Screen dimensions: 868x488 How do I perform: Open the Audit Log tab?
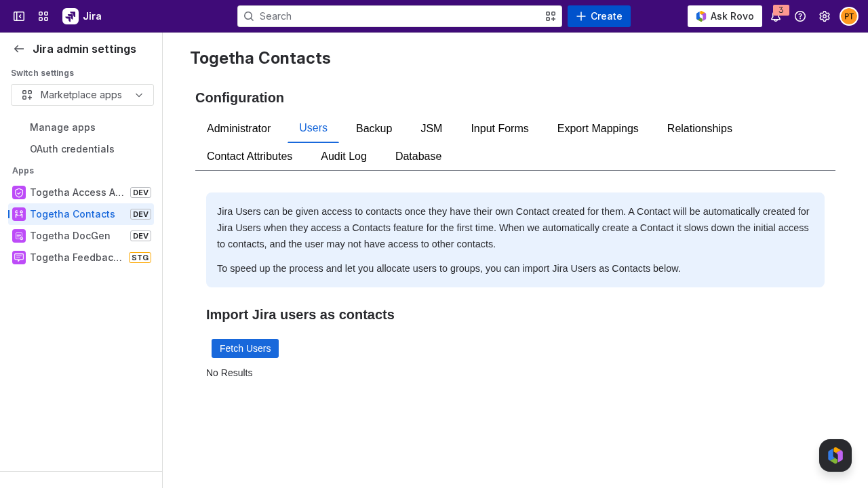coord(344,157)
